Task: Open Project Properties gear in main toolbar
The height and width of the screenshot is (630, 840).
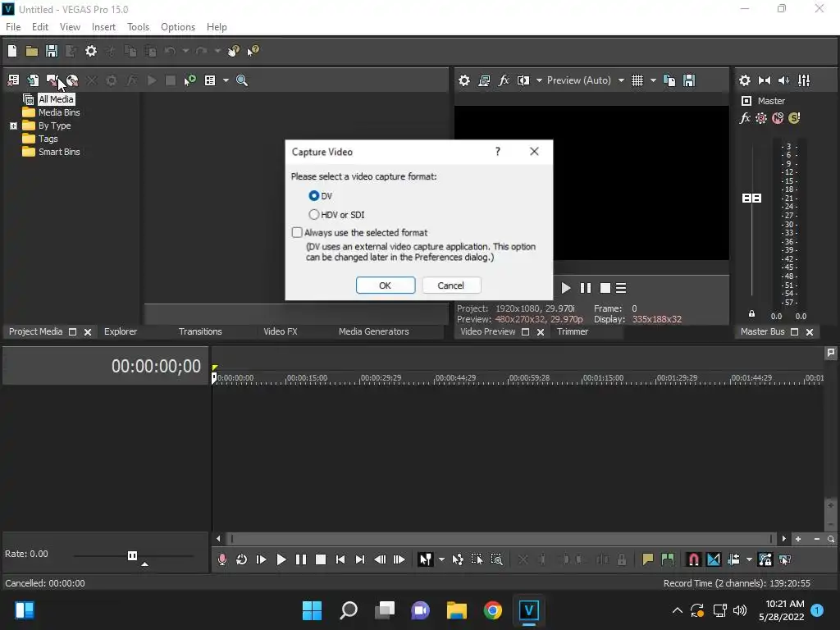Action: 91,51
